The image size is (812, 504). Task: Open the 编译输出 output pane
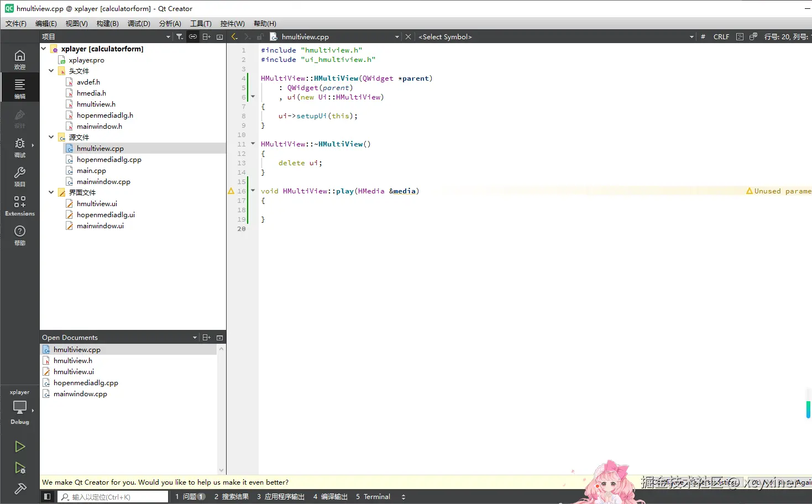[331, 497]
